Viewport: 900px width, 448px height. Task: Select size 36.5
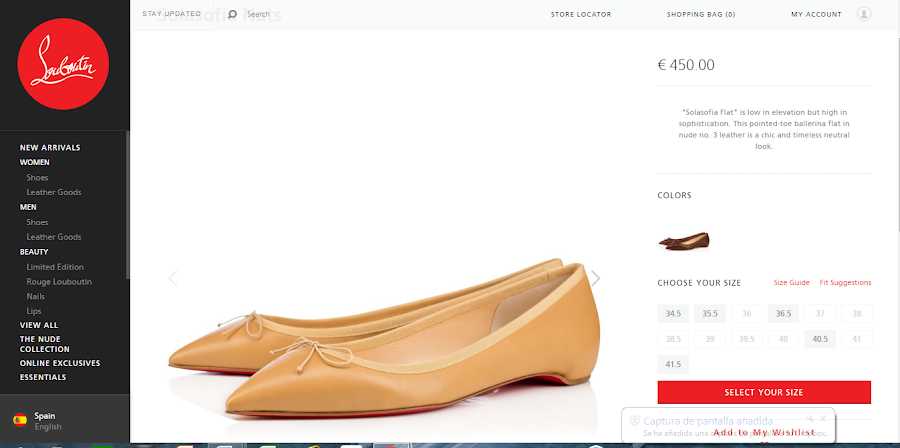click(783, 314)
